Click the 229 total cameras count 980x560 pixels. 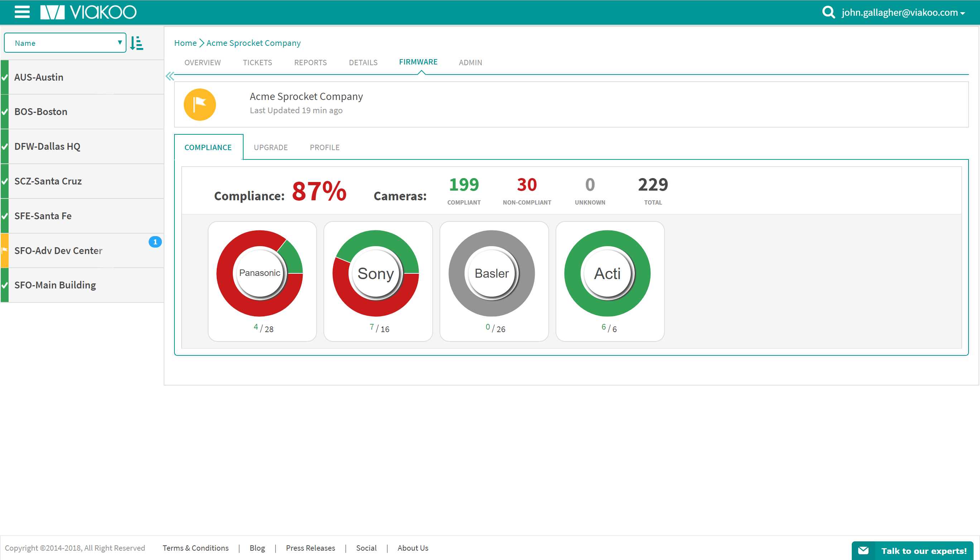[x=653, y=185]
